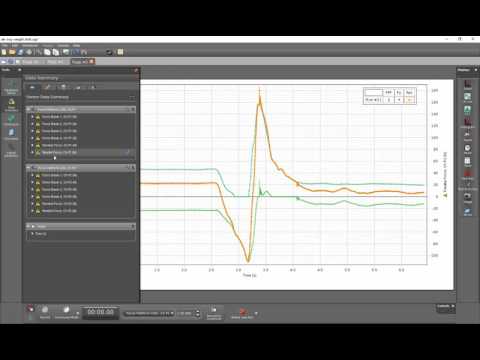Click the add new page icon beside Page #3

[92, 61]
